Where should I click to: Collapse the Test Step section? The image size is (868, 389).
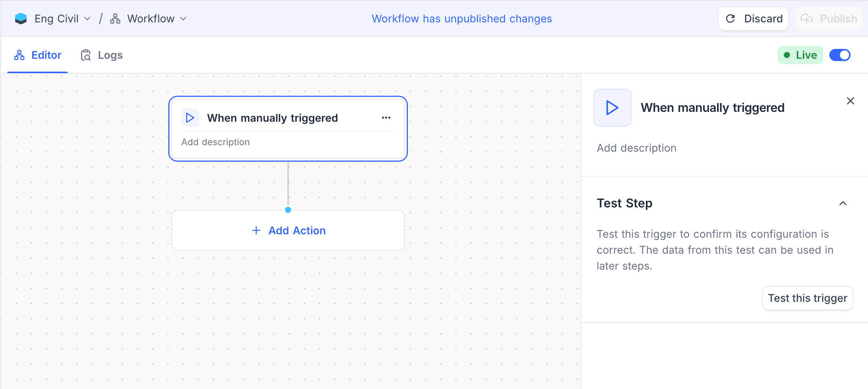[x=843, y=203]
